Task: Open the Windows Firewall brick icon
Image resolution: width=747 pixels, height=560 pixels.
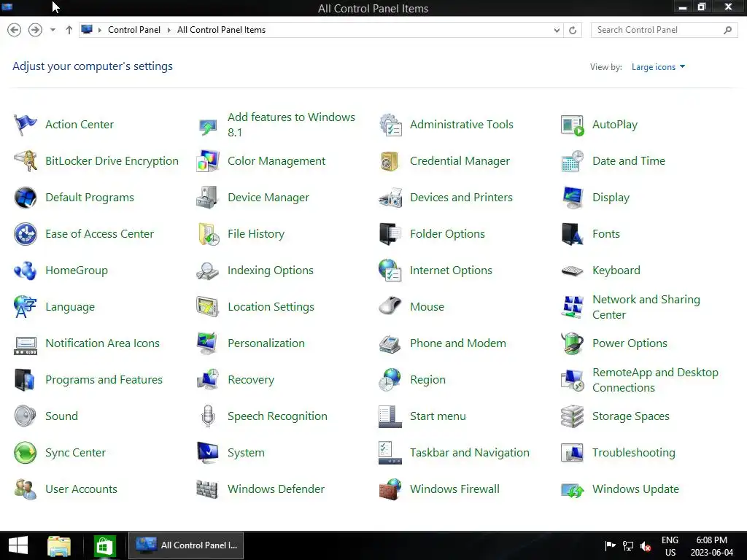Action: pyautogui.click(x=390, y=489)
